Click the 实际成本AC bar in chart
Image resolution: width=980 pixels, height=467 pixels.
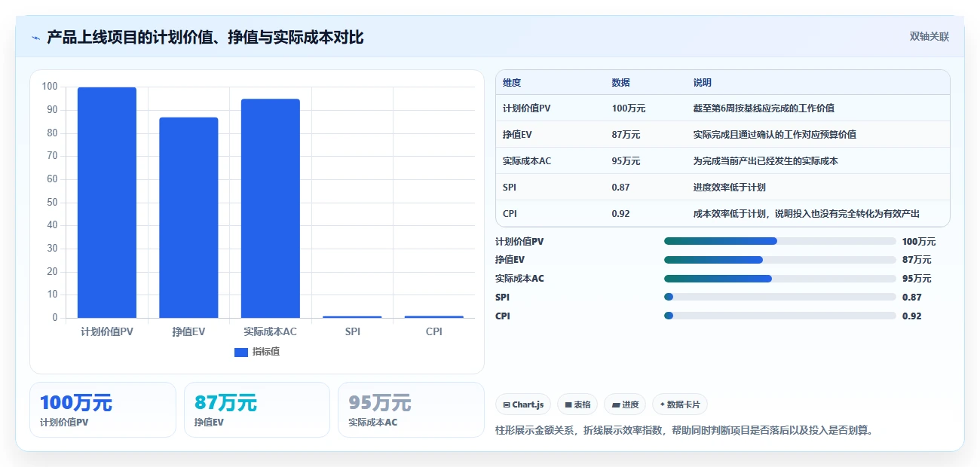coord(271,209)
